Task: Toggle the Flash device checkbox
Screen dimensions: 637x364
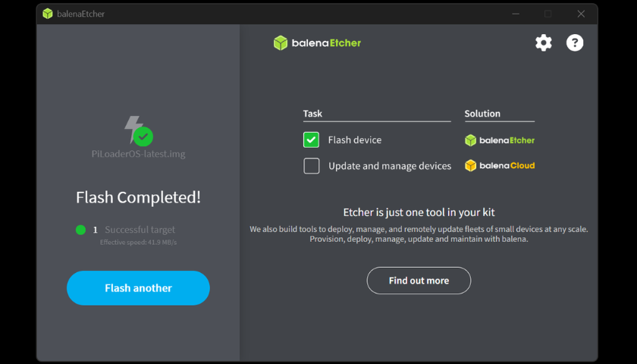Action: pyautogui.click(x=311, y=140)
